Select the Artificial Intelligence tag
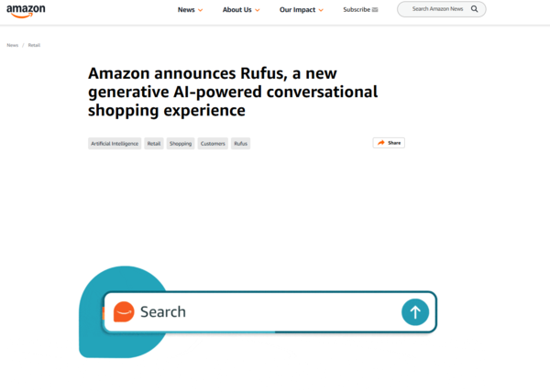This screenshot has width=550, height=392. [x=114, y=144]
